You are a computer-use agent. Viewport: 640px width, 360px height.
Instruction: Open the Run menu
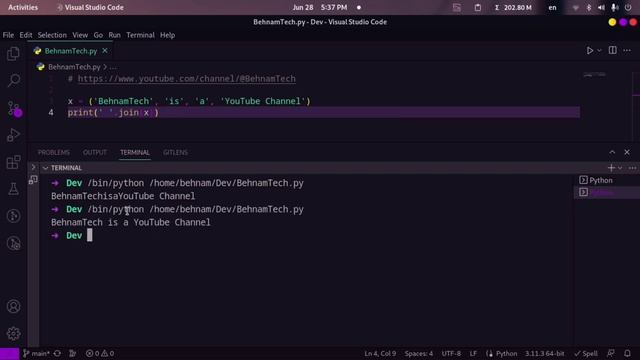point(114,35)
